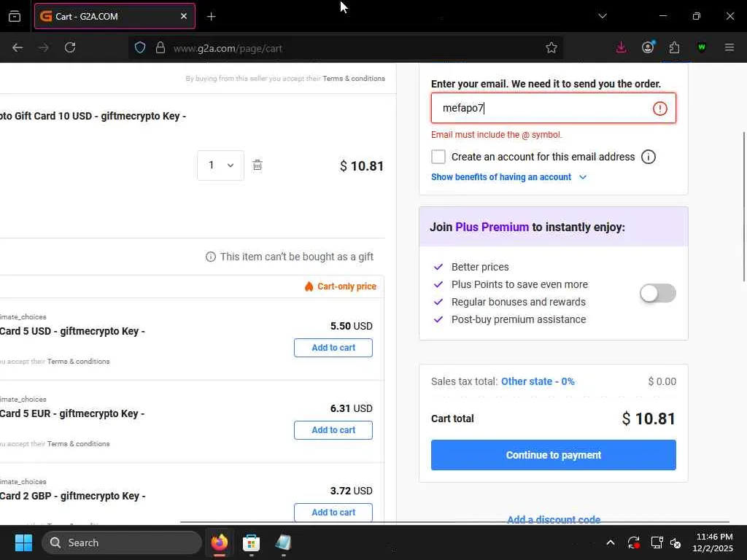Add Card 2 GBP to cart
Image resolution: width=747 pixels, height=560 pixels.
click(333, 513)
